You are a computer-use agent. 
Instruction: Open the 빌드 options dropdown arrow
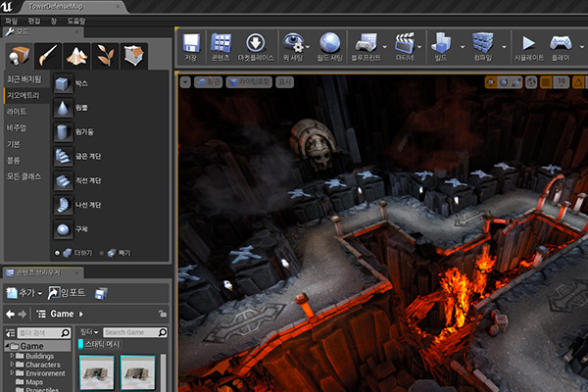tap(463, 47)
